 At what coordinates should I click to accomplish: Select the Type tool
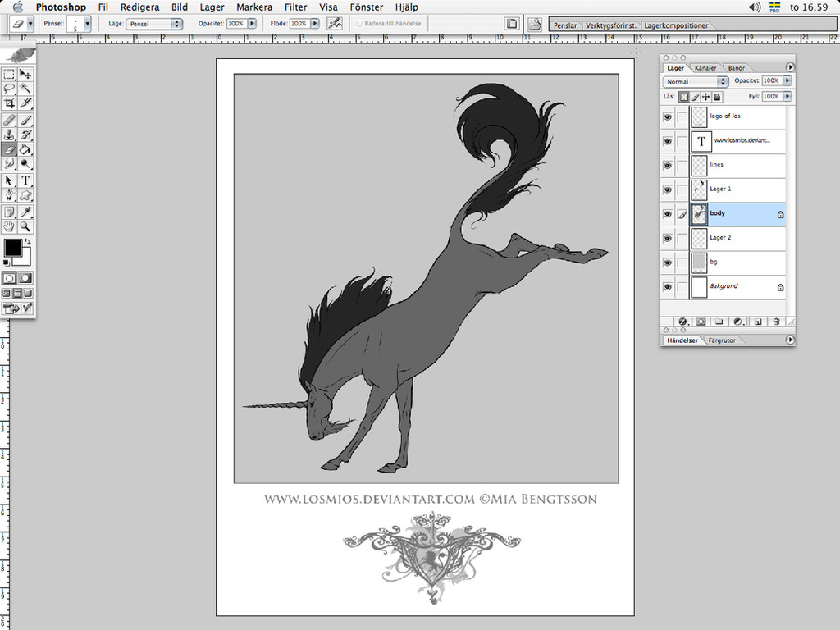pyautogui.click(x=25, y=180)
